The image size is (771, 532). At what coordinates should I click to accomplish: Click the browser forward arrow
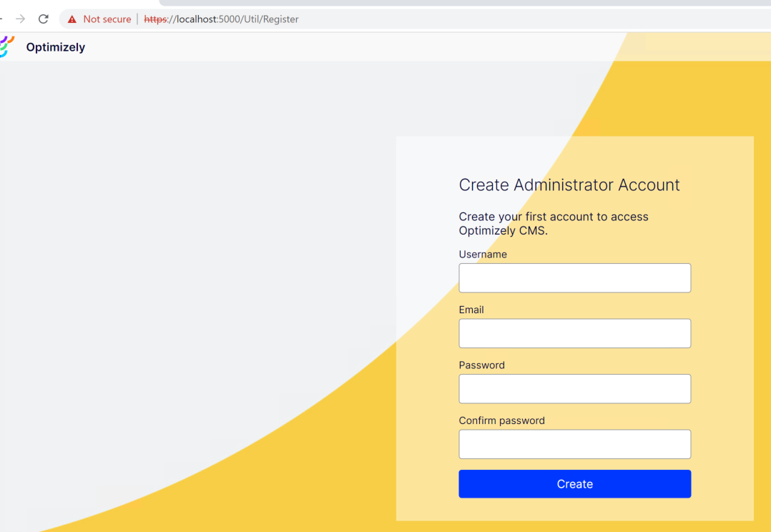[20, 19]
